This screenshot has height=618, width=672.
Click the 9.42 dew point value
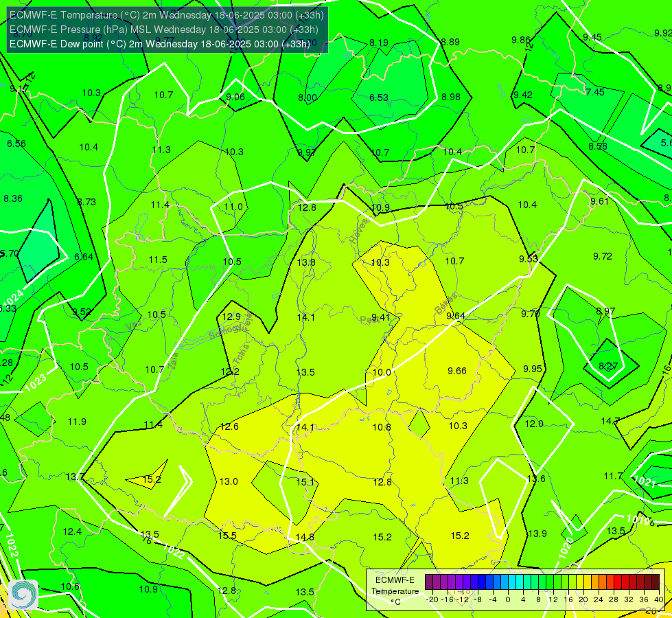[523, 95]
